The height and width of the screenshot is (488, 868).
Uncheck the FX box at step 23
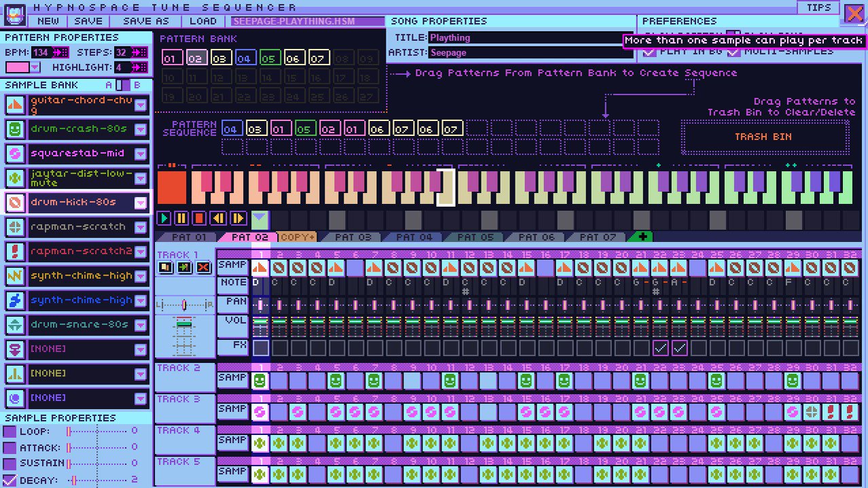[679, 348]
